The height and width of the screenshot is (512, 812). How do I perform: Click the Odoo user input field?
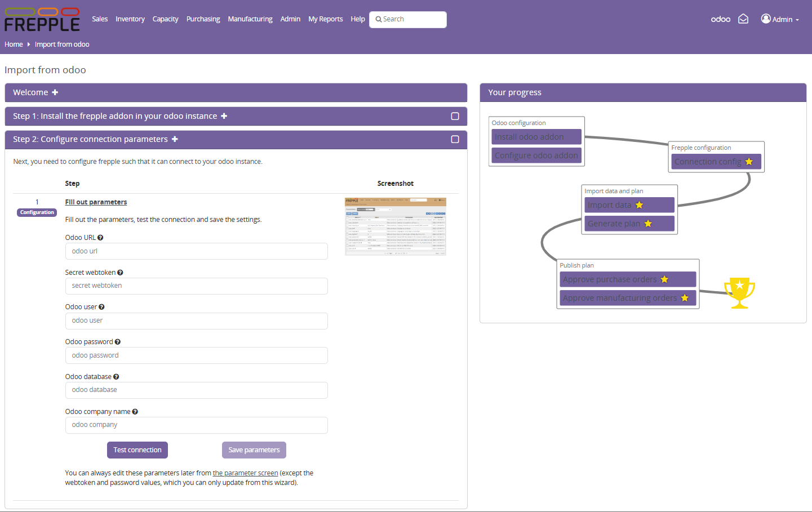click(x=197, y=321)
